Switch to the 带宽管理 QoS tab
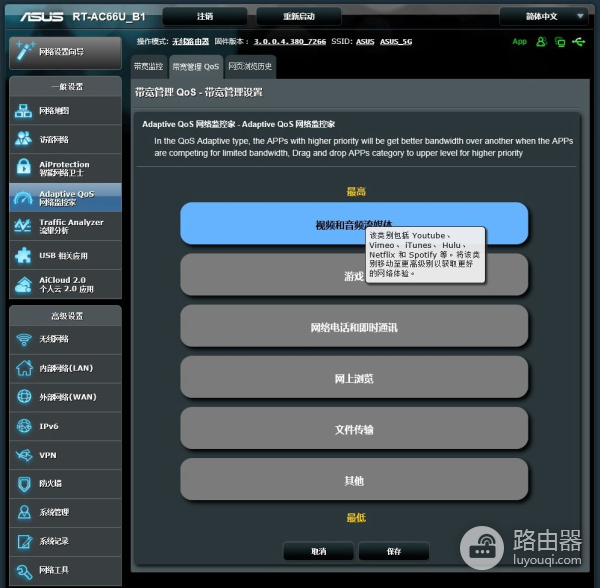The width and height of the screenshot is (600, 588). click(196, 67)
